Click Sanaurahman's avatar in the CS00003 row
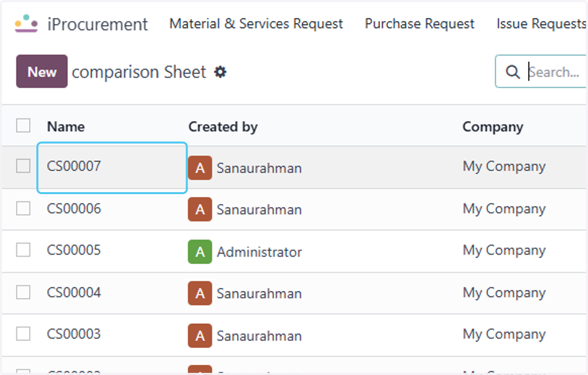Screen dimensions: 588x375 200,335
